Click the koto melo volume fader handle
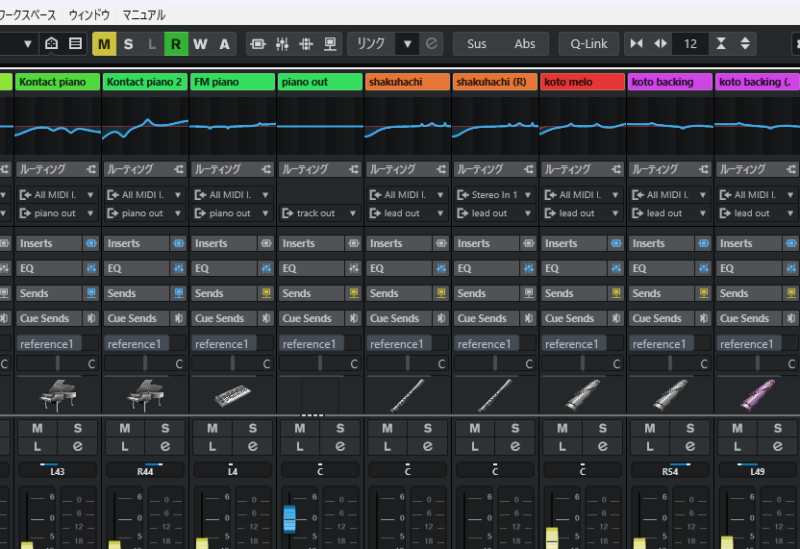The width and height of the screenshot is (800, 549). [552, 538]
